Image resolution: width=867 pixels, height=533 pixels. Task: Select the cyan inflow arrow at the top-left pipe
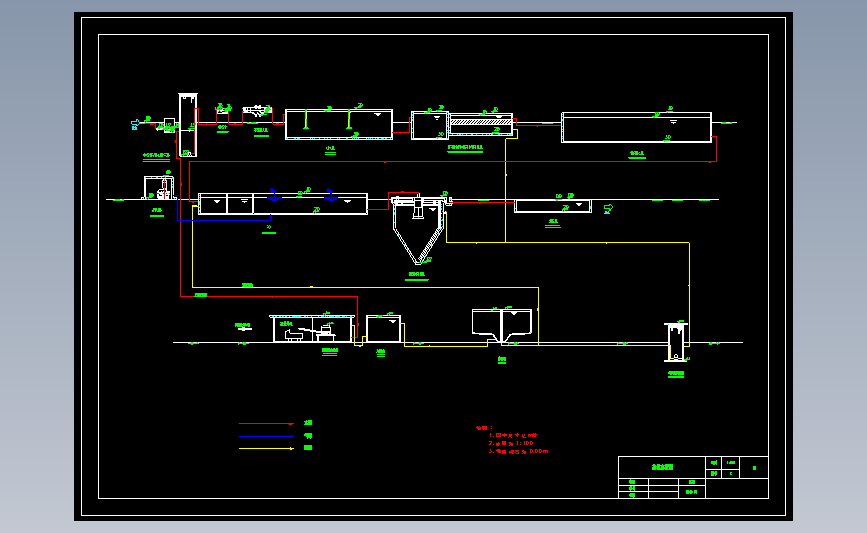coord(135,124)
